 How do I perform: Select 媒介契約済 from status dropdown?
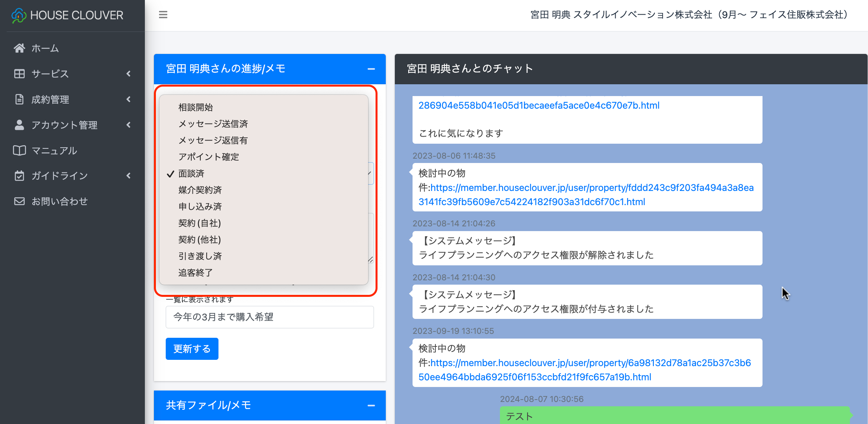pos(200,190)
